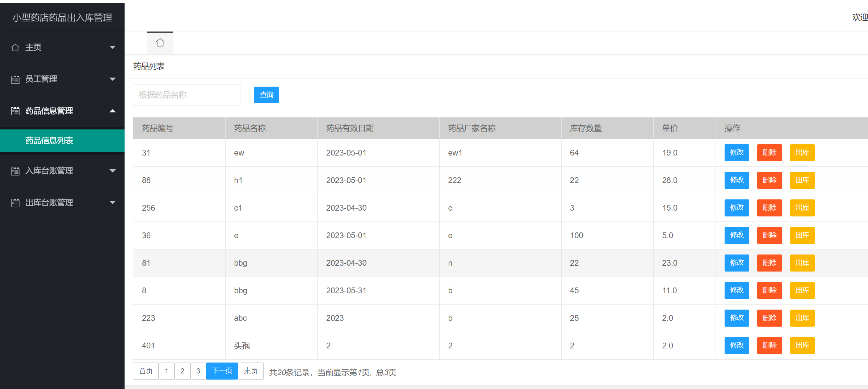
Task: Expand the 员工管理 menu chevron
Action: (113, 79)
